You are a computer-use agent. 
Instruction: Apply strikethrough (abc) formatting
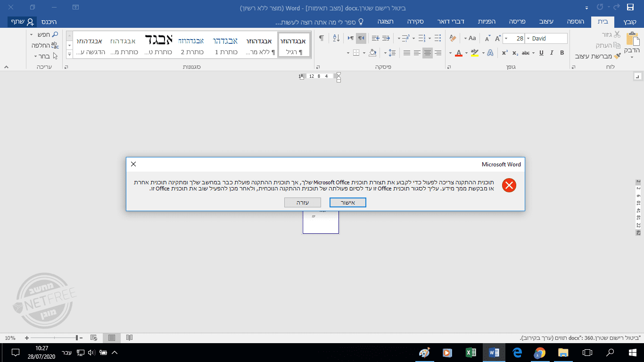pos(526,53)
